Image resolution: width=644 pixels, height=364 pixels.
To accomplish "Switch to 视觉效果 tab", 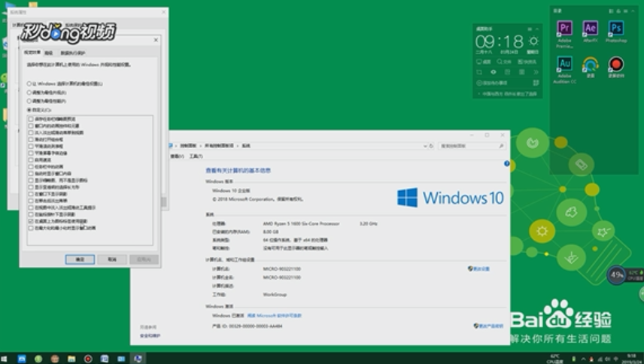I will click(32, 53).
